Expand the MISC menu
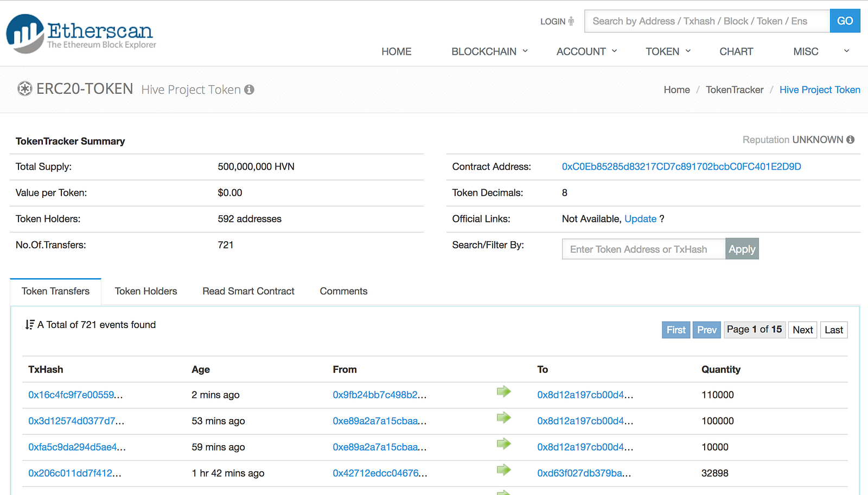This screenshot has width=868, height=495. click(821, 52)
